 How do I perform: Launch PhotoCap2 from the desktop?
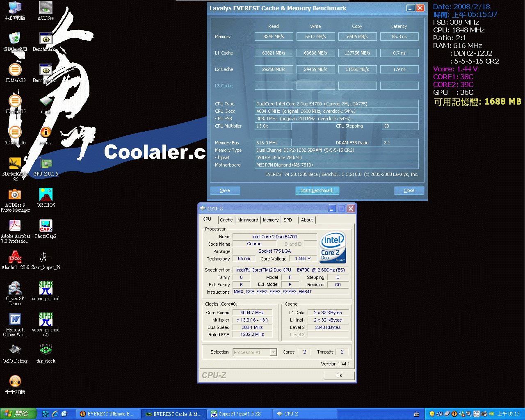click(46, 226)
